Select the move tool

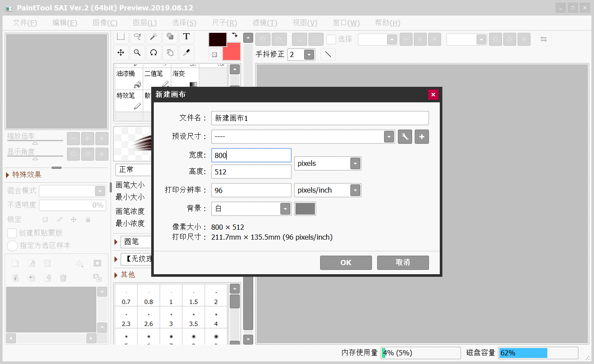click(x=121, y=53)
